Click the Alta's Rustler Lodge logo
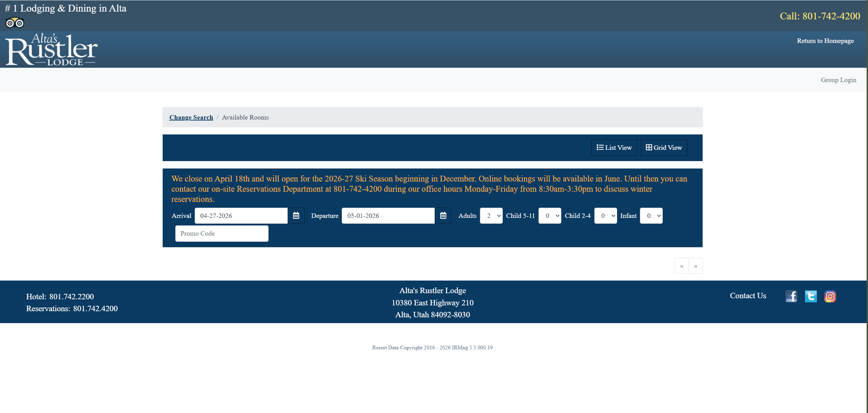The height and width of the screenshot is (413, 868). 51,50
